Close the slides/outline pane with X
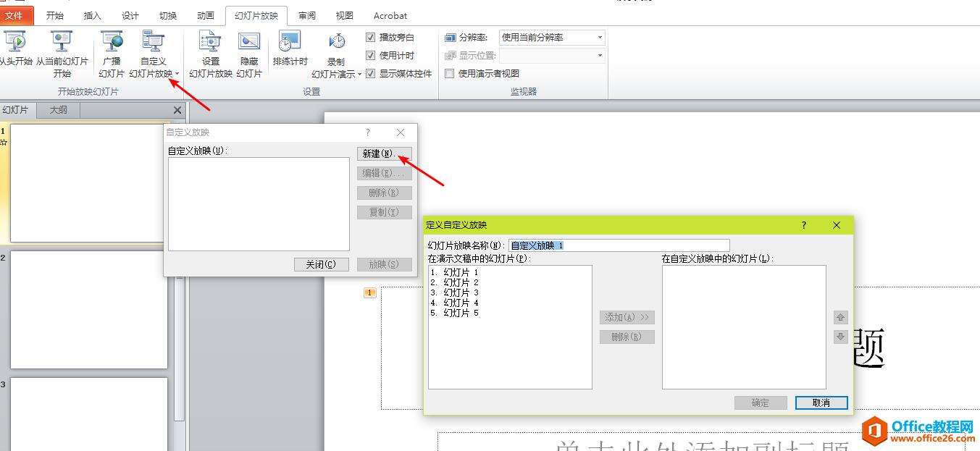This screenshot has width=980, height=451. [177, 110]
